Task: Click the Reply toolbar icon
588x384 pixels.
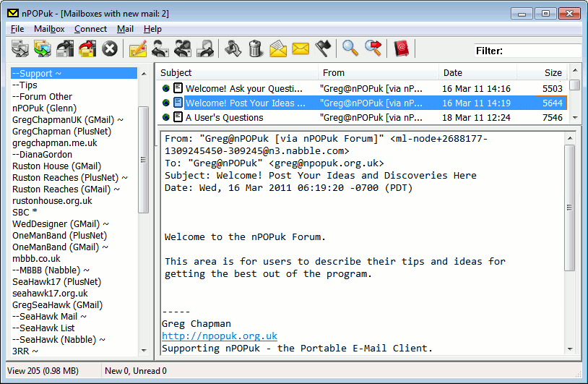Action: tap(160, 48)
